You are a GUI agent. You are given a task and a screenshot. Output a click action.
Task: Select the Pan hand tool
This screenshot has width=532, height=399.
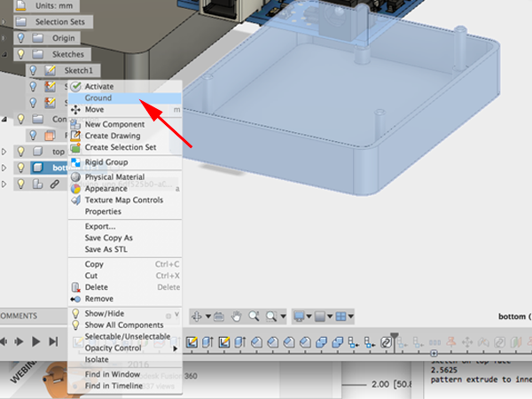236,317
